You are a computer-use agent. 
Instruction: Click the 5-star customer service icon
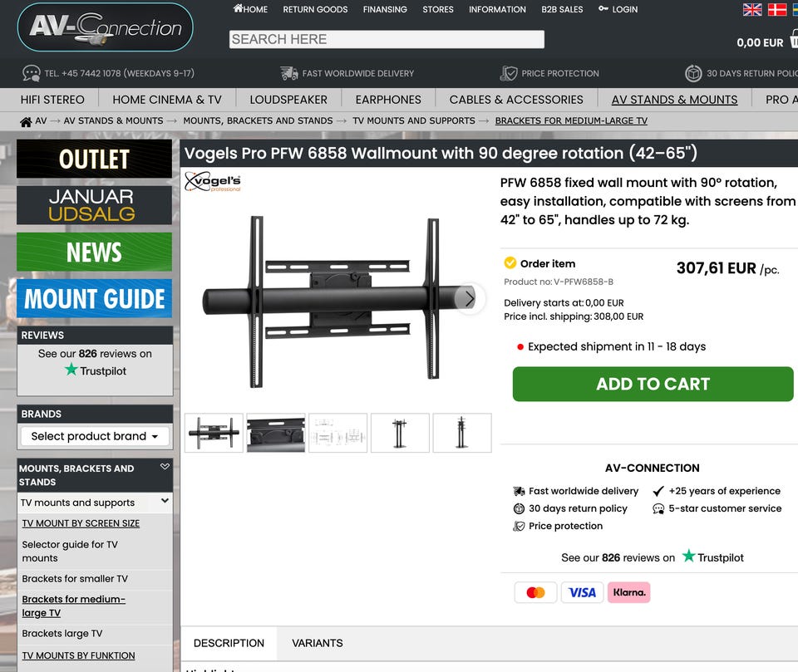coord(658,508)
